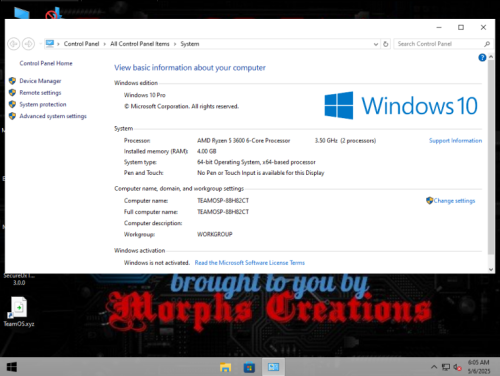
Task: Expand chevron after Control Panel breadcrumb
Action: pos(105,44)
